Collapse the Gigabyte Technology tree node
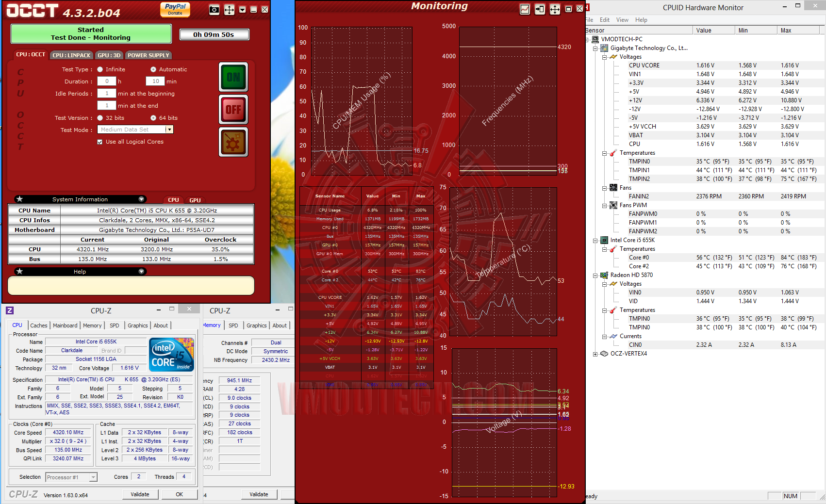This screenshot has width=826, height=504. [595, 49]
